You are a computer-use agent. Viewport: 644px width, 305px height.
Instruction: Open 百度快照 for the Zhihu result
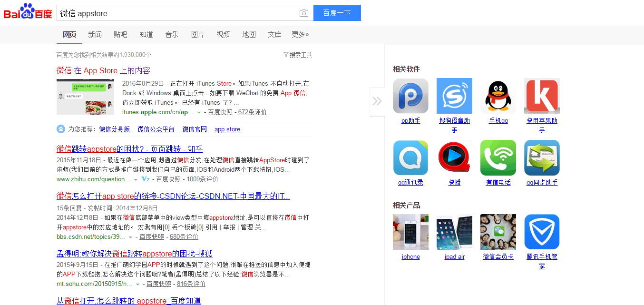coord(168,179)
